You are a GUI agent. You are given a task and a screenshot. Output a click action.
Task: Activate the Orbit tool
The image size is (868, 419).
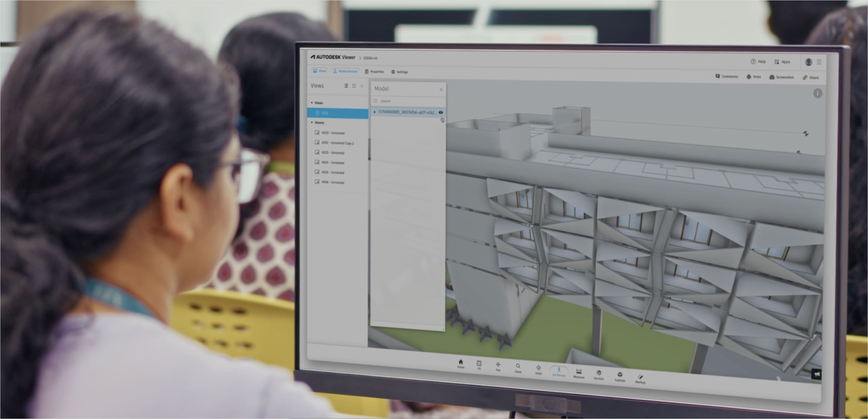[x=539, y=369]
